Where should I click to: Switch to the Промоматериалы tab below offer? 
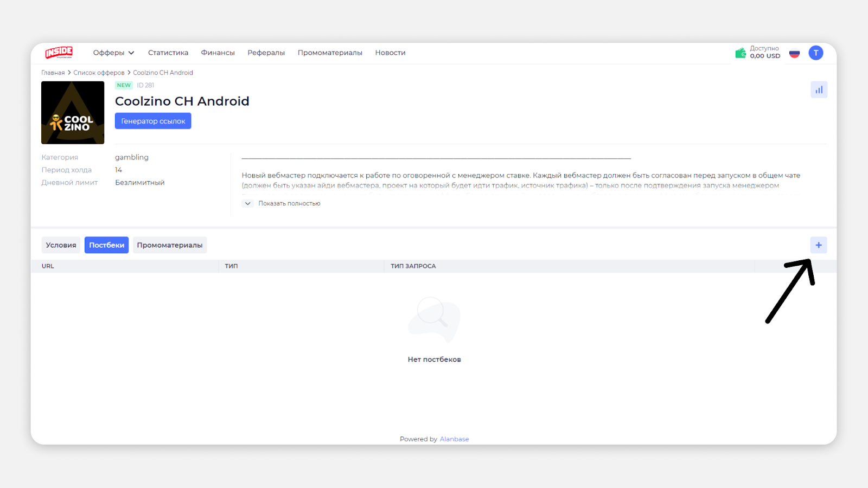tap(170, 245)
